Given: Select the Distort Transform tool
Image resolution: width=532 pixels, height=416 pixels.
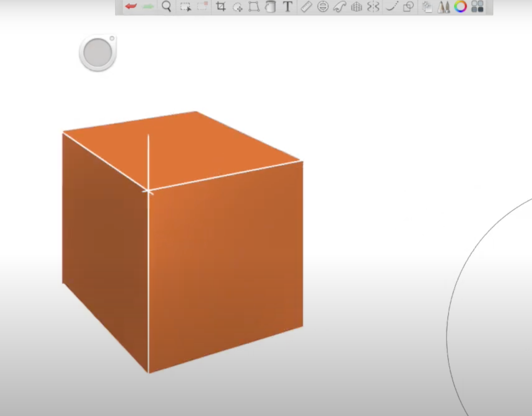Looking at the screenshot, I should [254, 6].
